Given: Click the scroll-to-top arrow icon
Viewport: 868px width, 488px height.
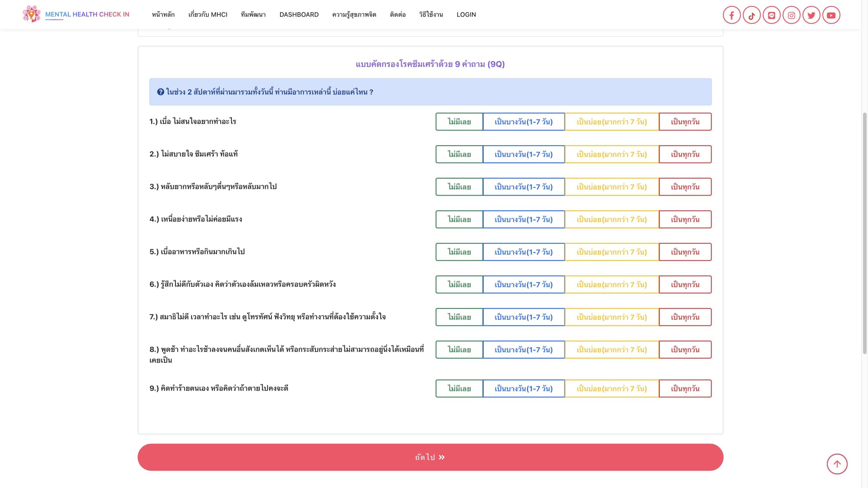Looking at the screenshot, I should coord(837,464).
